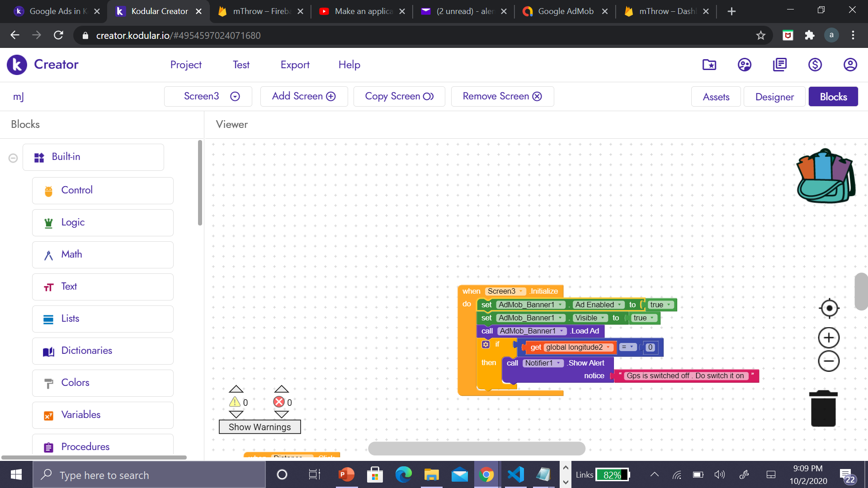Open the equals operator dropdown in compare block
The height and width of the screenshot is (488, 868).
628,347
